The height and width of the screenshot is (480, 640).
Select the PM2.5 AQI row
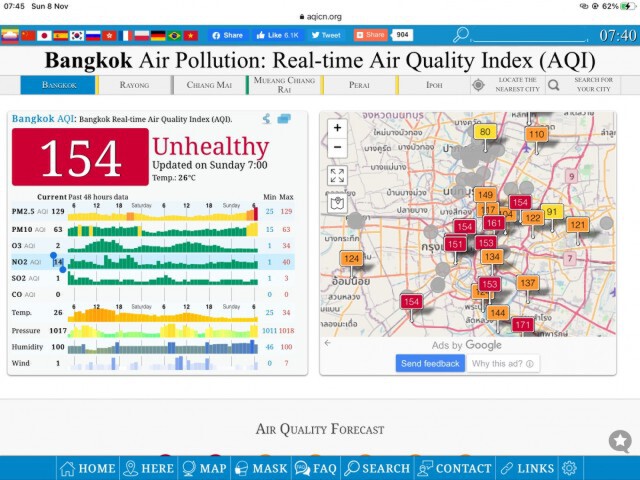tap(153, 211)
